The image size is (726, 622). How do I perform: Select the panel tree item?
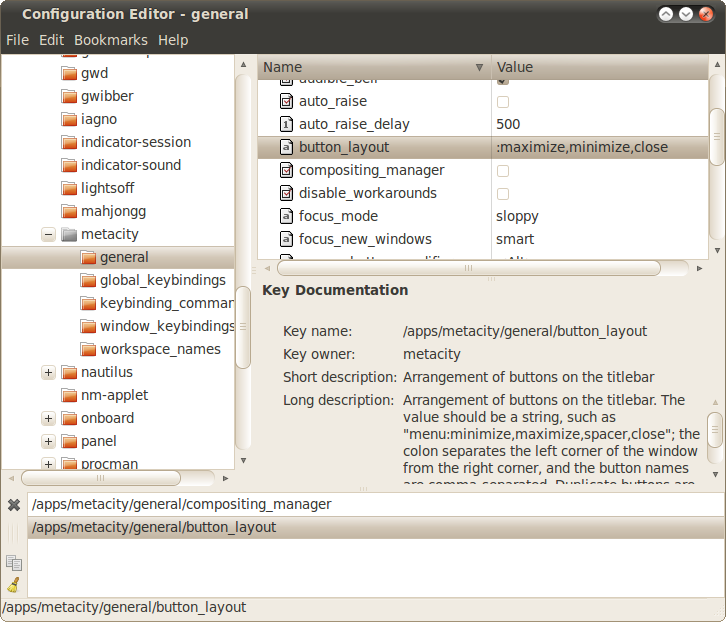coord(99,441)
